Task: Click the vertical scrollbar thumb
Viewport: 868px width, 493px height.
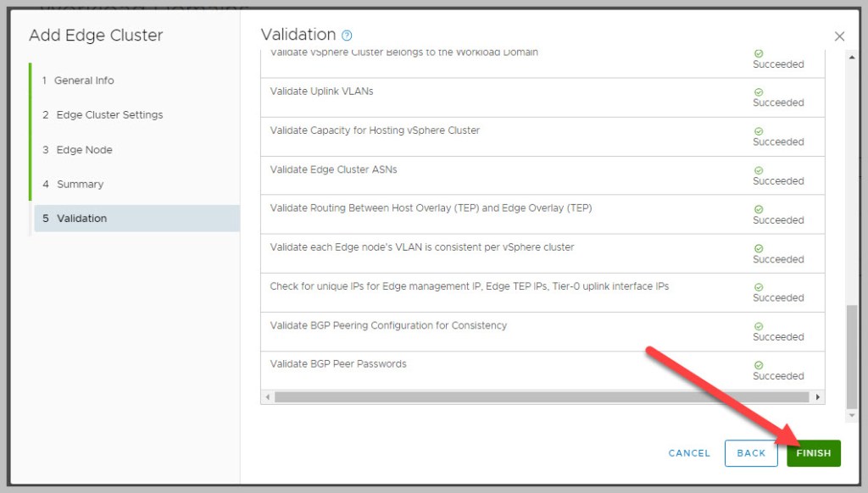Action: coord(852,354)
